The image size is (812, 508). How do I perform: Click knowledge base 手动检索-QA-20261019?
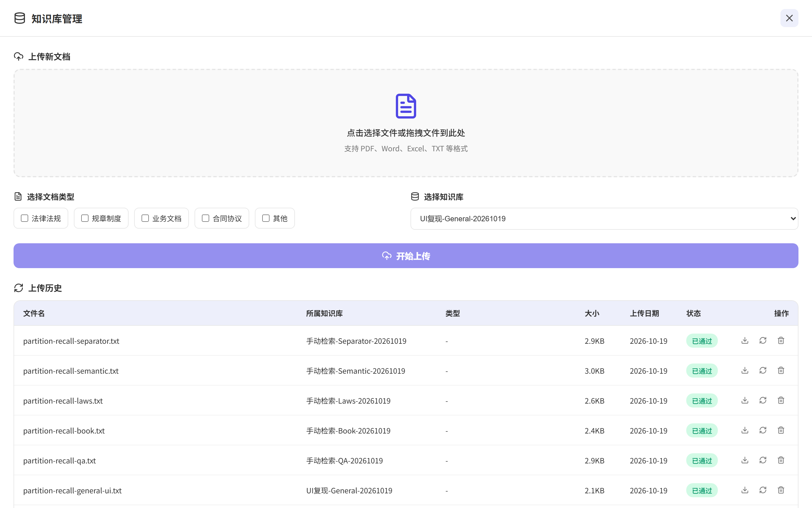tap(345, 461)
